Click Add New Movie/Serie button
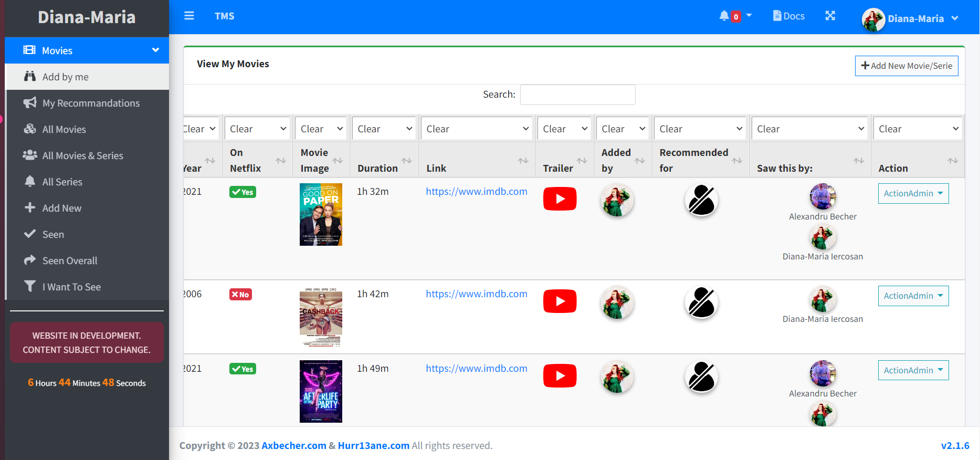The height and width of the screenshot is (460, 980). pos(906,66)
